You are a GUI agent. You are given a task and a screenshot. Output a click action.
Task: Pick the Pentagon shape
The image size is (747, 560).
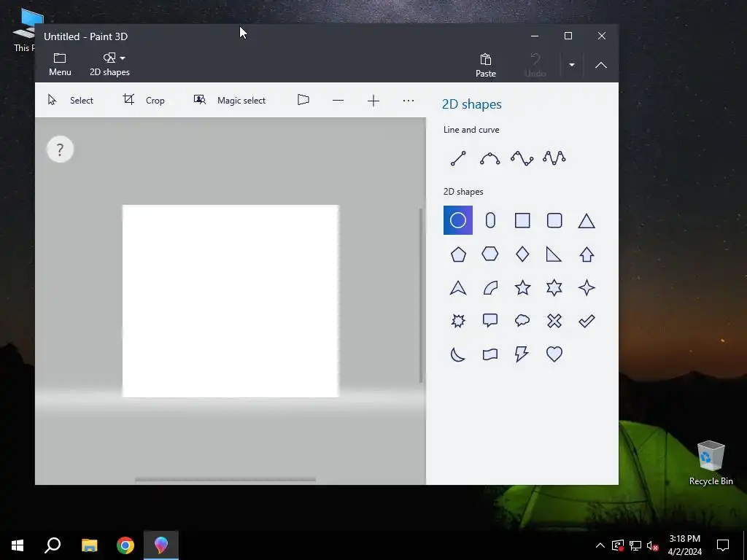click(458, 254)
